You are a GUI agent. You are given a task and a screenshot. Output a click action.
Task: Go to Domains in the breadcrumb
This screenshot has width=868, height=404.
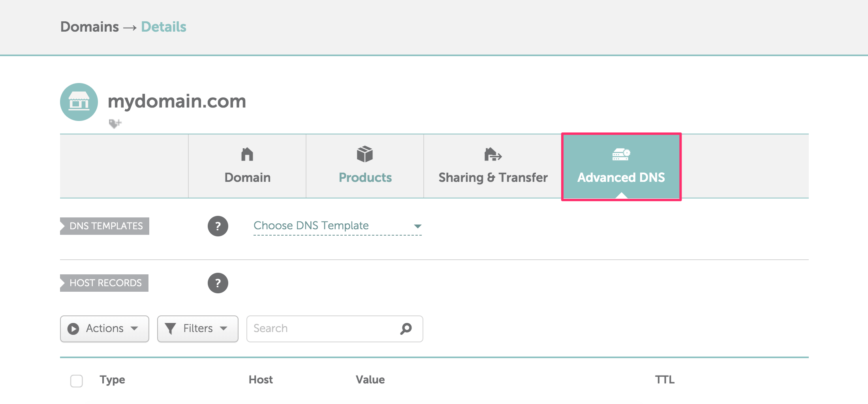pyautogui.click(x=90, y=27)
